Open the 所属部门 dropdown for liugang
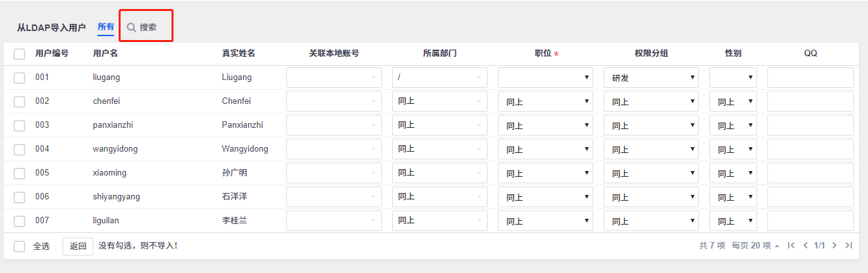 (x=439, y=77)
